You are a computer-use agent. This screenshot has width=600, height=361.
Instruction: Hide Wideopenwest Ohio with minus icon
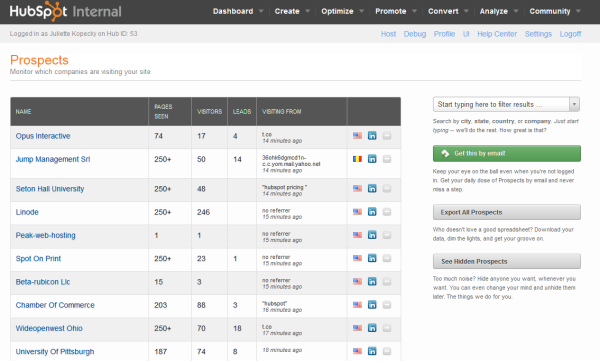(387, 328)
